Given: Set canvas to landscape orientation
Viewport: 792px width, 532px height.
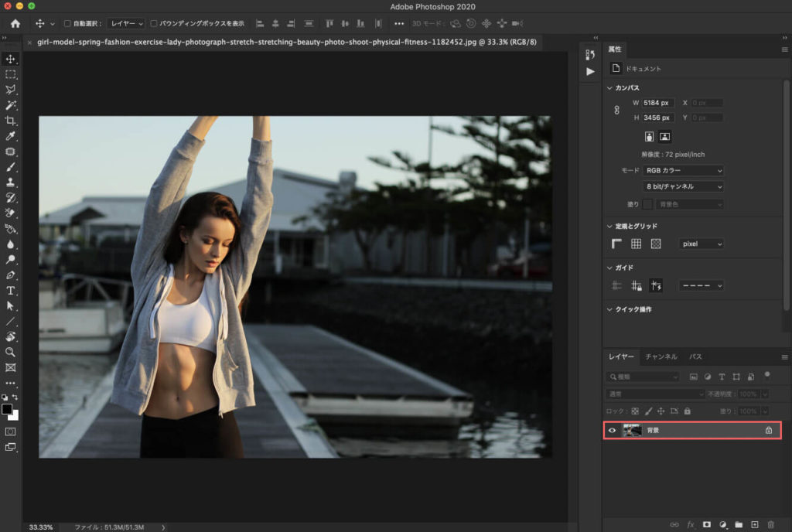Looking at the screenshot, I should click(x=664, y=137).
